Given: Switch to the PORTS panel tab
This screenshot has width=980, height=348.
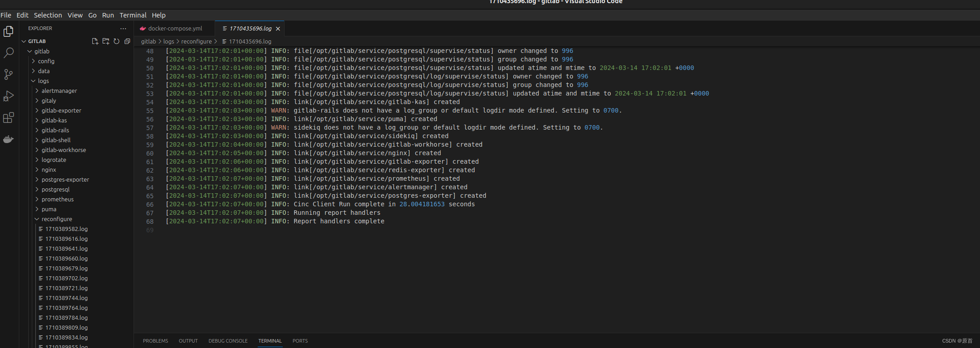Looking at the screenshot, I should [x=300, y=341].
